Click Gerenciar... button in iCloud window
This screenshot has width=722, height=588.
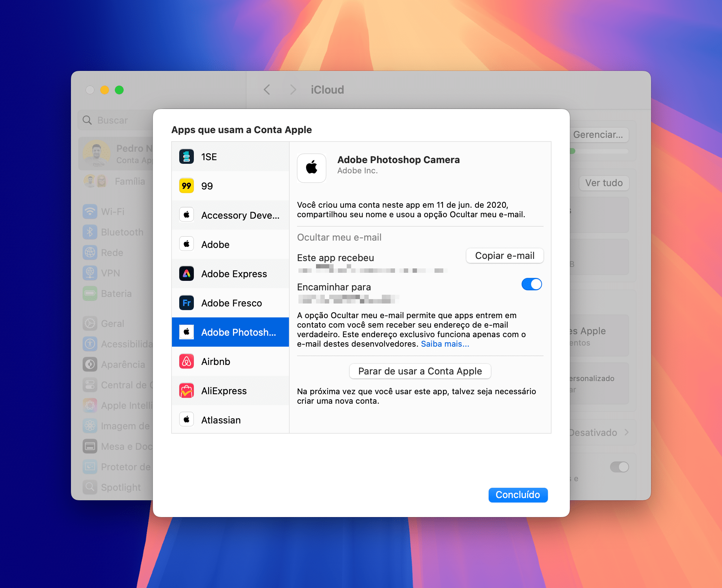(x=598, y=135)
